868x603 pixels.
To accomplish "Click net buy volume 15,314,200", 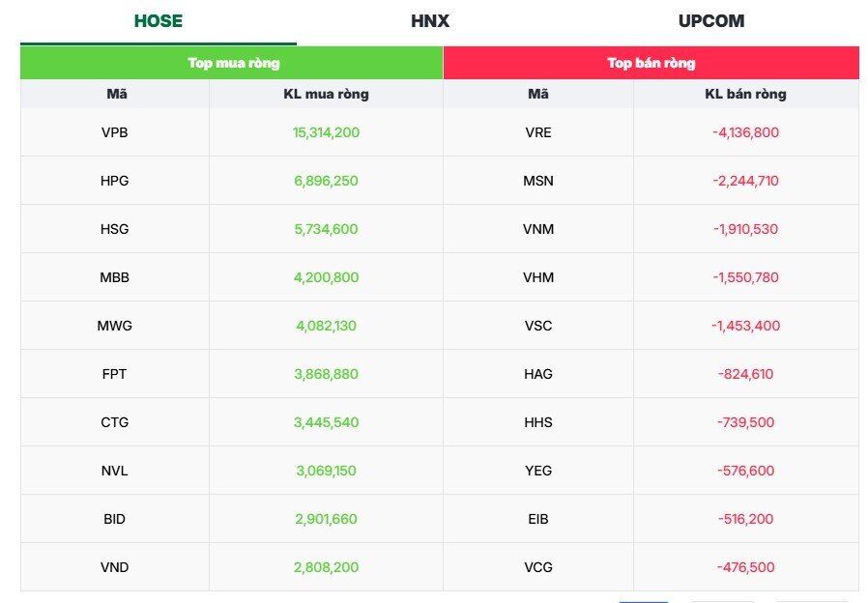I will point(326,132).
